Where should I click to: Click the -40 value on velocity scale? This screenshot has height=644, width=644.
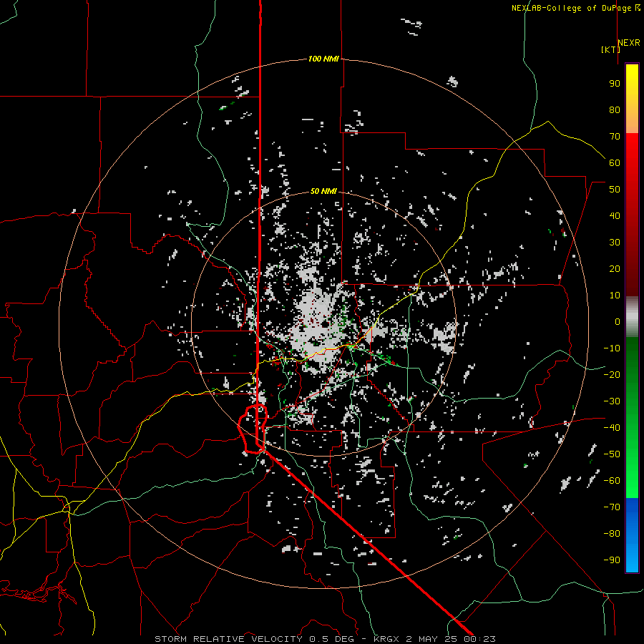click(x=612, y=428)
